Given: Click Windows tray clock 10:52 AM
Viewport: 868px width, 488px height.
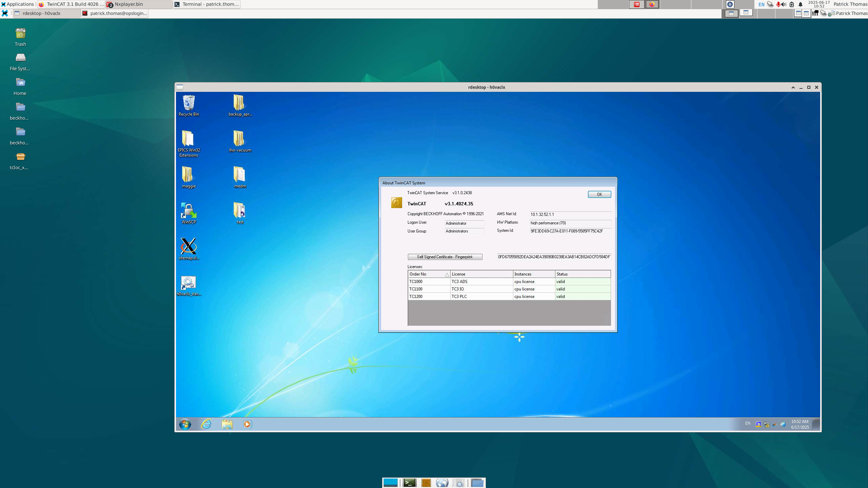Looking at the screenshot, I should (800, 424).
